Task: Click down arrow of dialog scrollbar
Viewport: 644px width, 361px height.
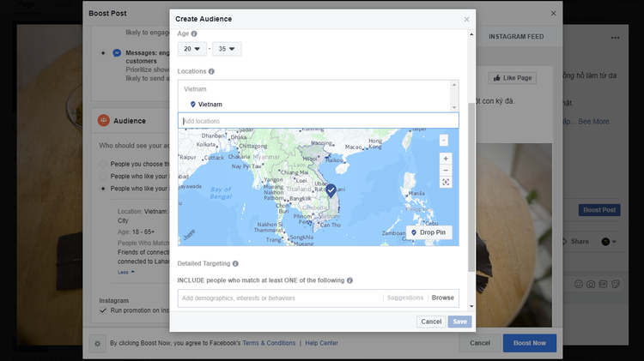Action: 471,306
